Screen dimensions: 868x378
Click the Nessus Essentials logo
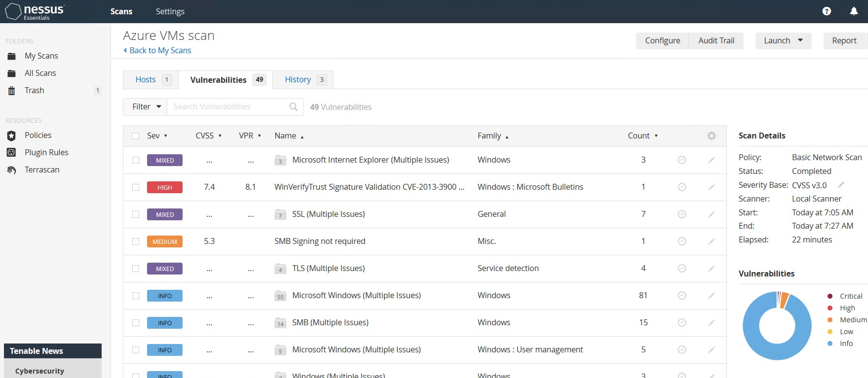tap(35, 11)
